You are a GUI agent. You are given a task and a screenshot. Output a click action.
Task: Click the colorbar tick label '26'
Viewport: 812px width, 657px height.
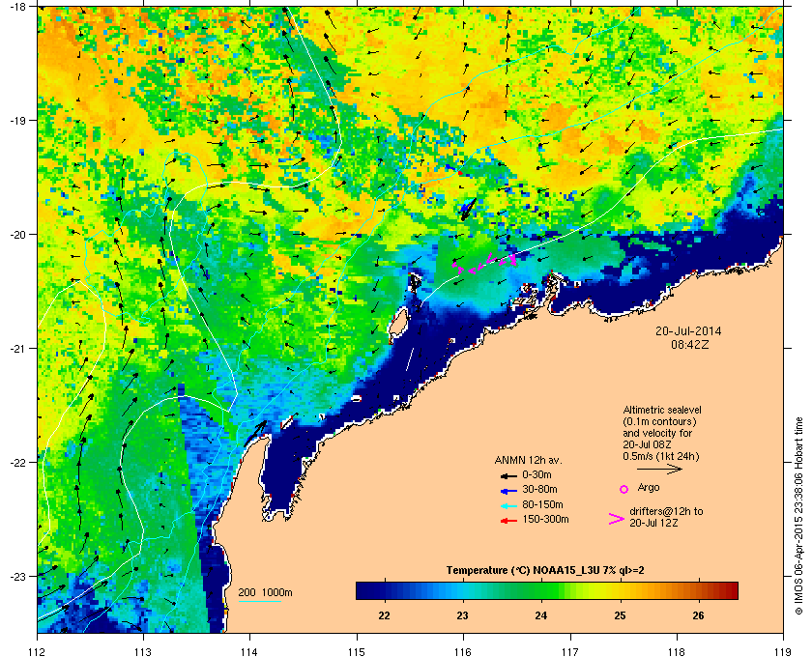(699, 615)
